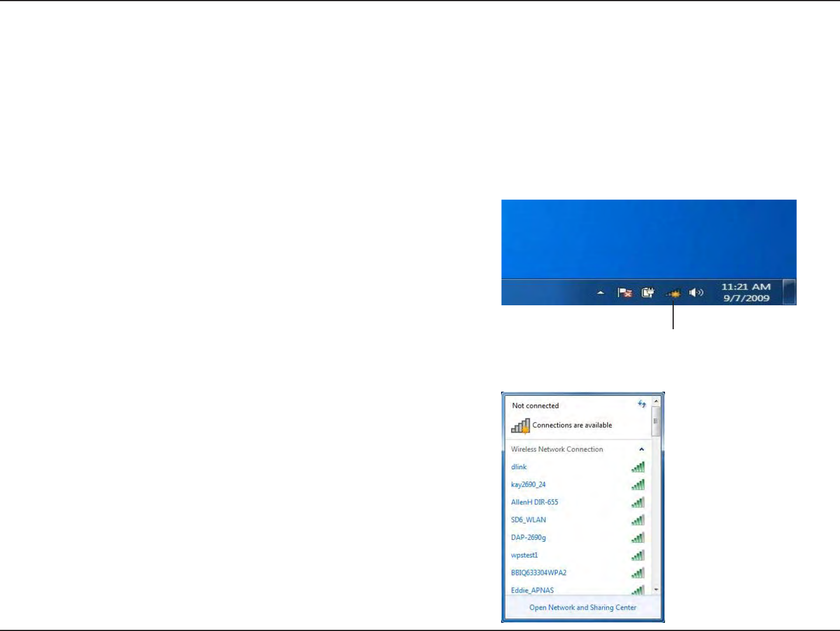The width and height of the screenshot is (840, 631).
Task: Click the network list scrollbar thumb
Action: (656, 421)
